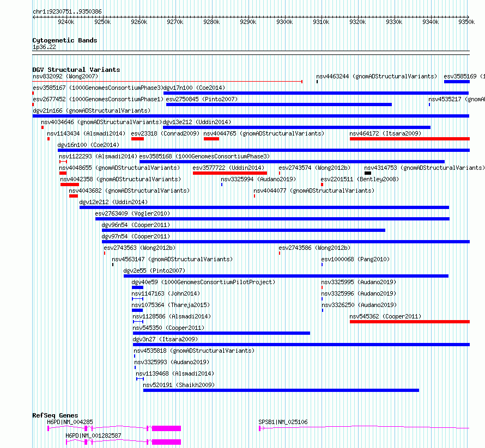Open esv2763409 (Vogler2010) label

[x=133, y=213]
